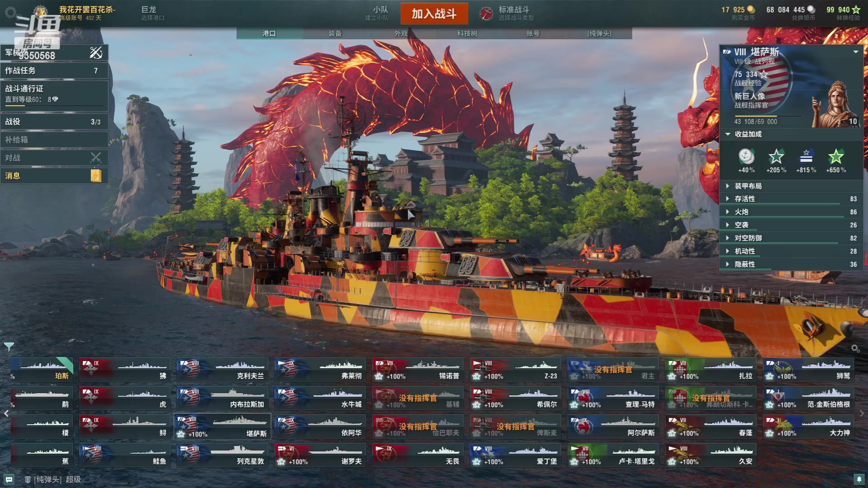
Task: Open carousel settings gear above ship list
Action: 855,348
